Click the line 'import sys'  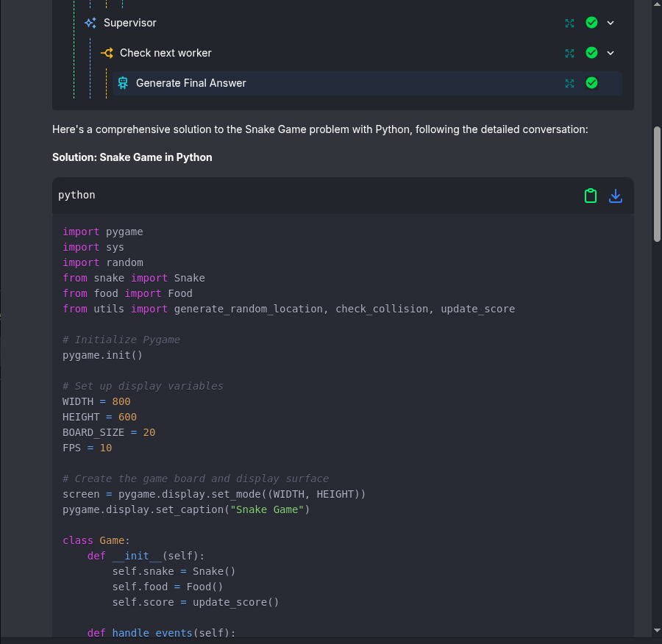[x=93, y=247]
